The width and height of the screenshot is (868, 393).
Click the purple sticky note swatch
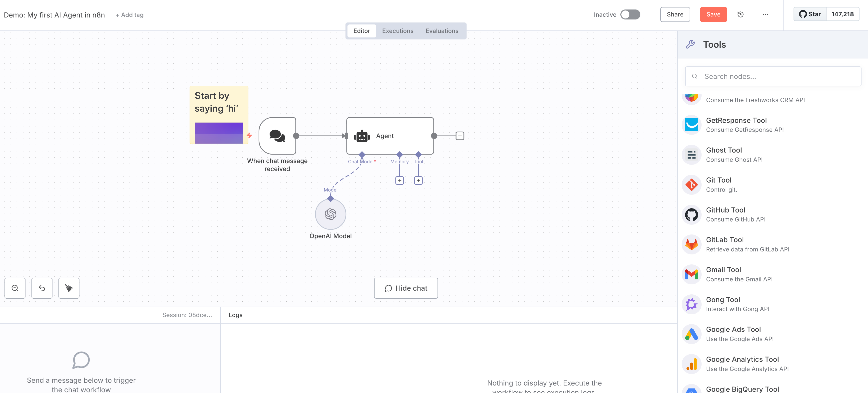(x=219, y=133)
